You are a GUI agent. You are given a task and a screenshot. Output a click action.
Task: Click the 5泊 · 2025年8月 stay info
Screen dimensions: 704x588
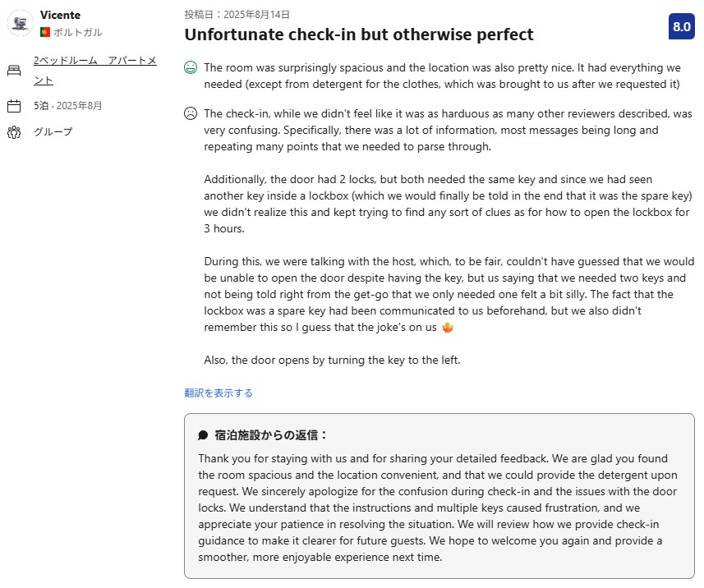pyautogui.click(x=68, y=106)
